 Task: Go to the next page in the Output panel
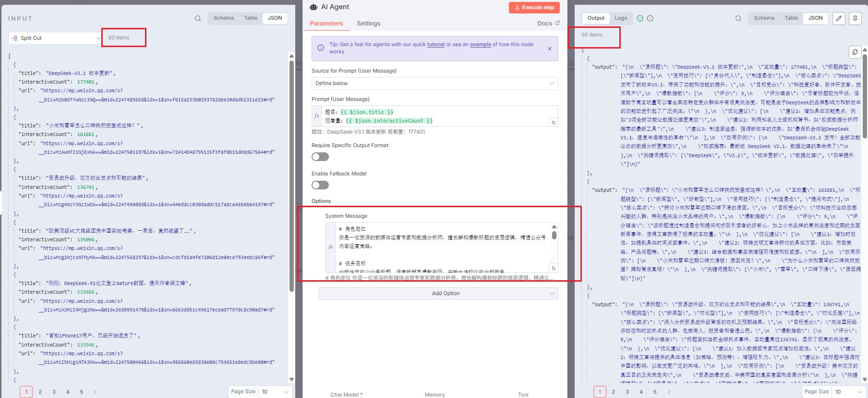[x=669, y=392]
